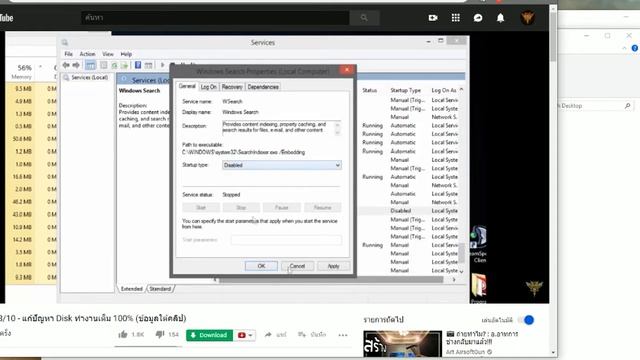Open the Action menu in Services

coord(87,54)
